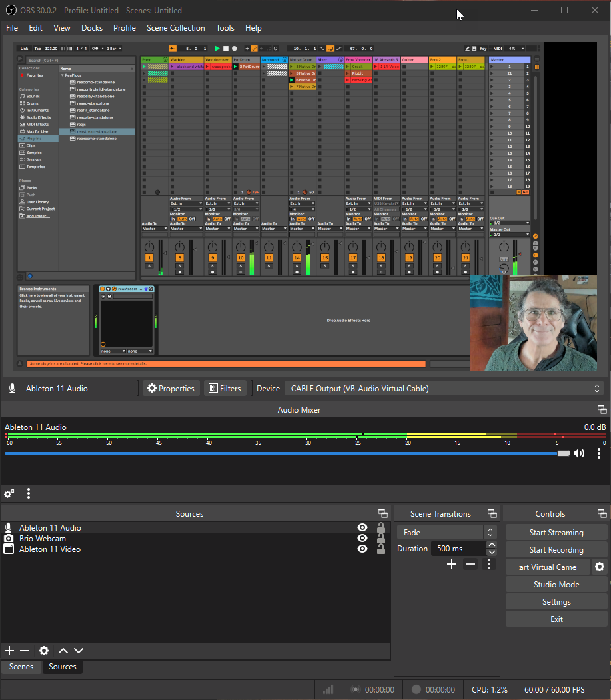Image resolution: width=611 pixels, height=700 pixels.
Task: Remove the selected source with the minus icon
Action: coord(25,651)
